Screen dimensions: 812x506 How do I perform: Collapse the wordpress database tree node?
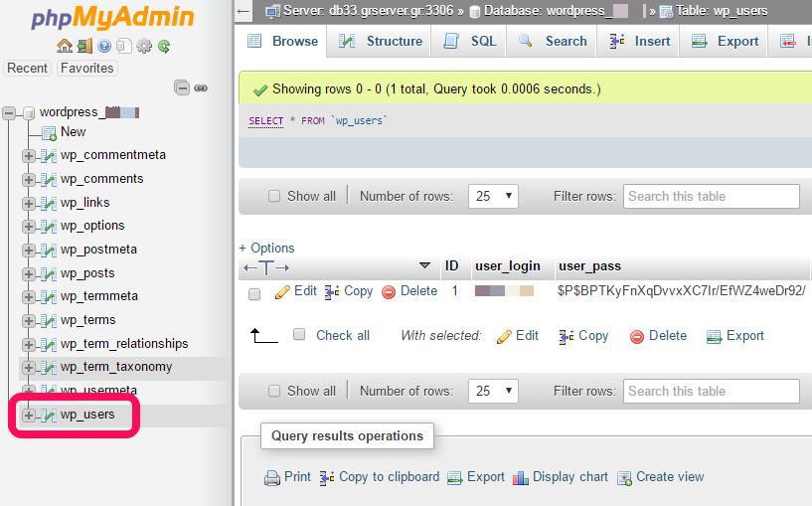(9, 113)
